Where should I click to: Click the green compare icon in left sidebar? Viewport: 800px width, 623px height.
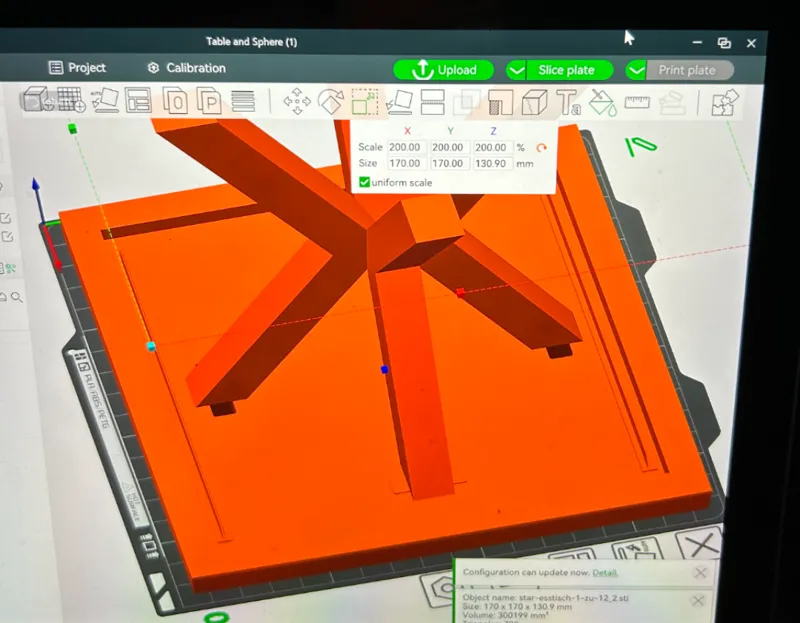[x=9, y=268]
